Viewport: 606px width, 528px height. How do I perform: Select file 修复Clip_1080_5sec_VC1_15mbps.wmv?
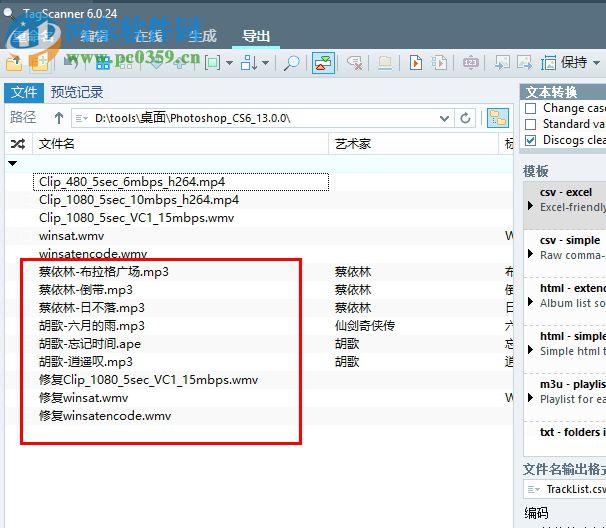148,380
